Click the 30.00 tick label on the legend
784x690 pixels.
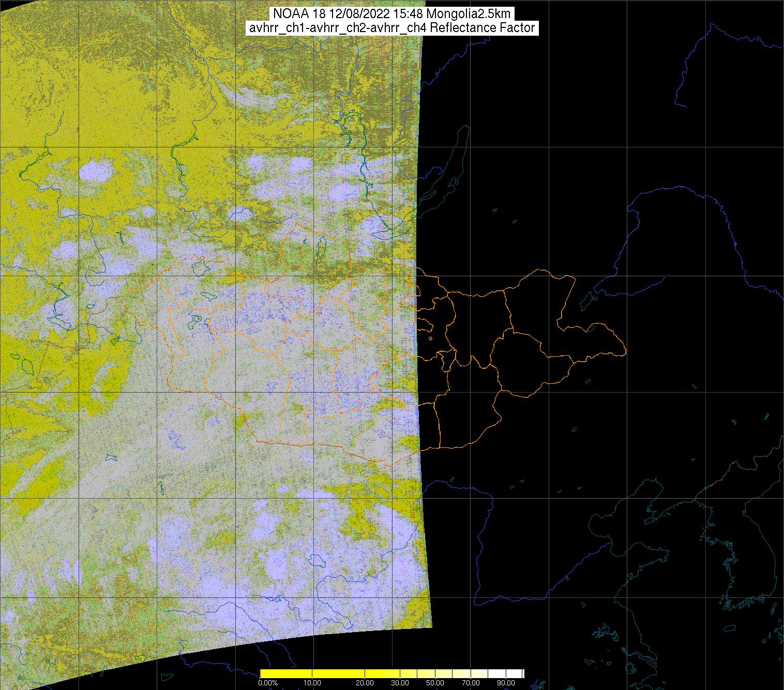[400, 683]
